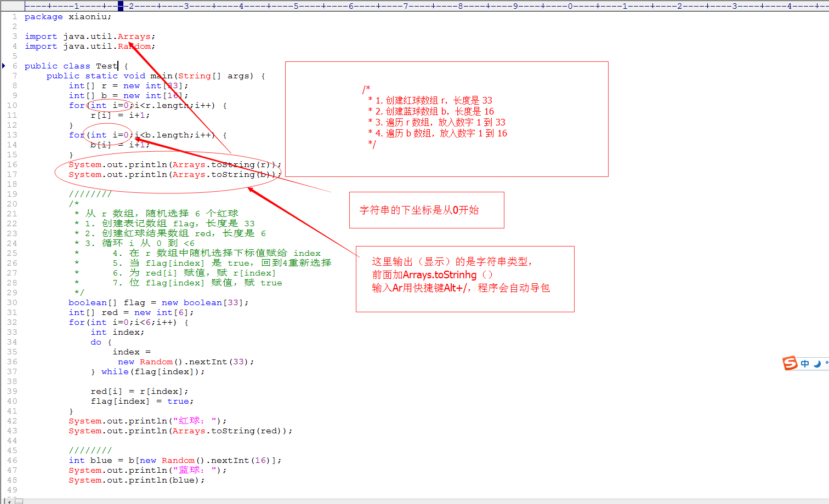Click the 'while(flag[index]);' line
This screenshot has height=504, width=829.
tap(147, 371)
